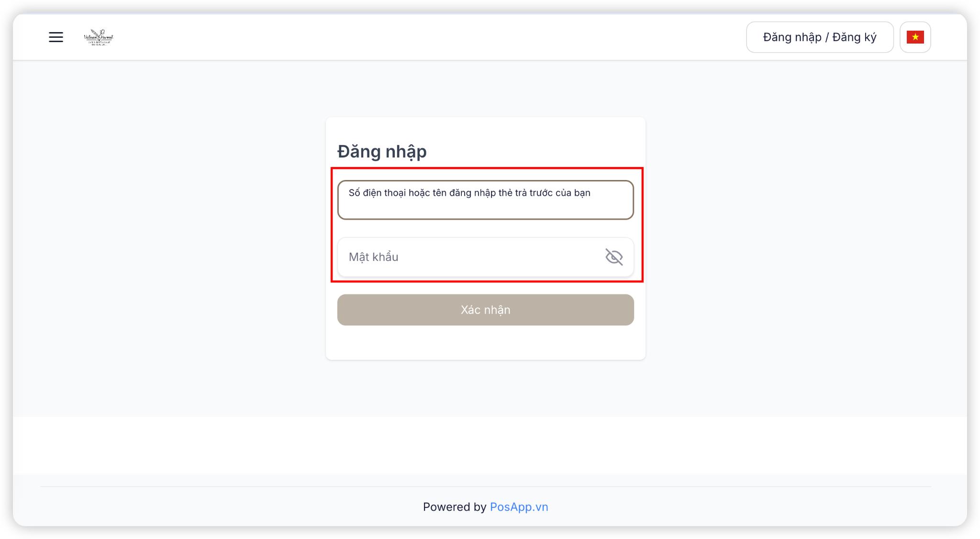Click the crossed-out eye icon
The image size is (980, 539).
tap(614, 257)
